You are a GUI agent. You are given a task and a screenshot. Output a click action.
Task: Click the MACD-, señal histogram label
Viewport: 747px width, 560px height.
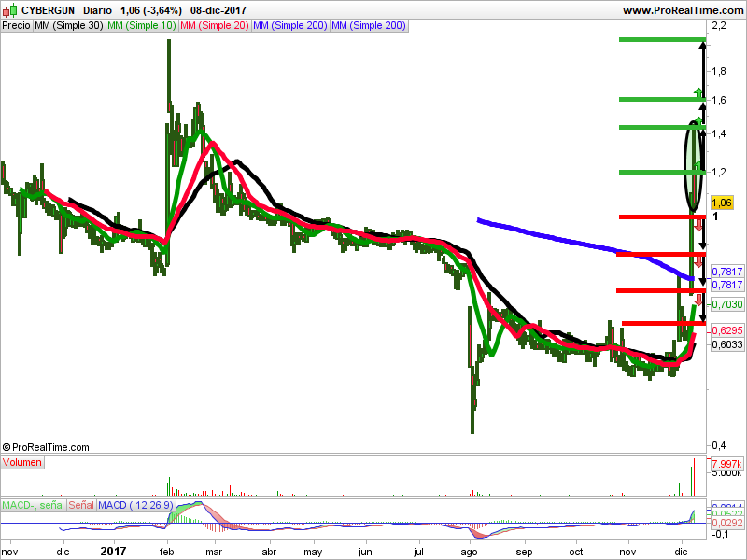(x=34, y=505)
